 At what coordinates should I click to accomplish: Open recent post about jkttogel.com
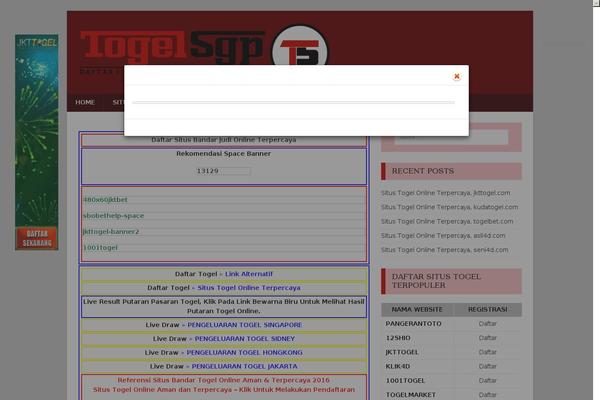[445, 193]
